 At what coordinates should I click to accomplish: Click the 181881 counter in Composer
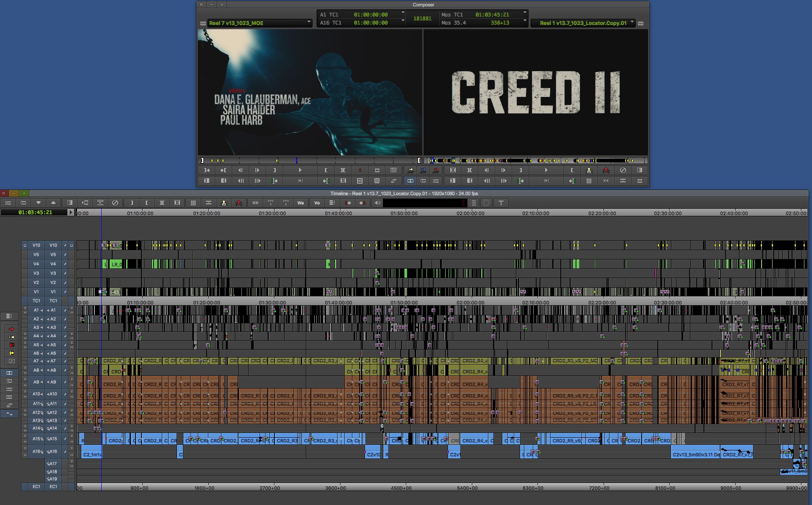click(x=422, y=19)
